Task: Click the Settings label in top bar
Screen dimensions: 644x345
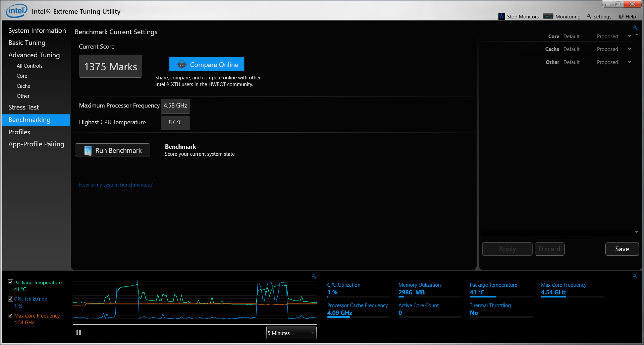Action: (602, 16)
